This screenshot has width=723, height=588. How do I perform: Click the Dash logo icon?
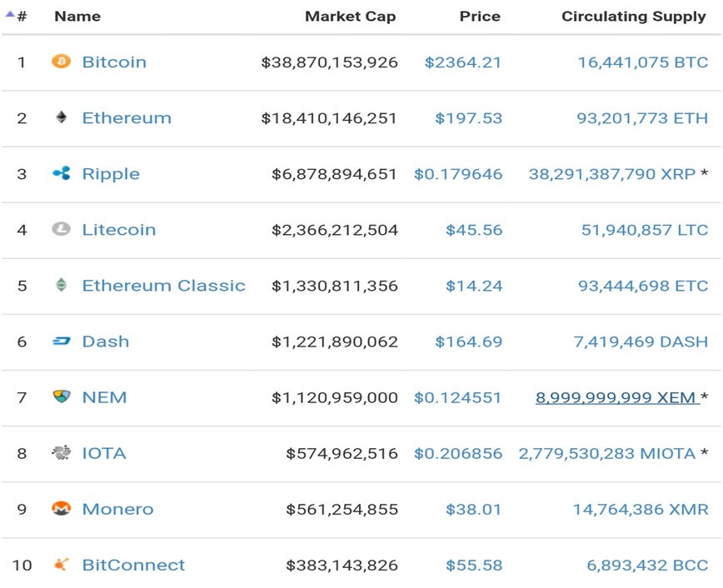pyautogui.click(x=61, y=341)
